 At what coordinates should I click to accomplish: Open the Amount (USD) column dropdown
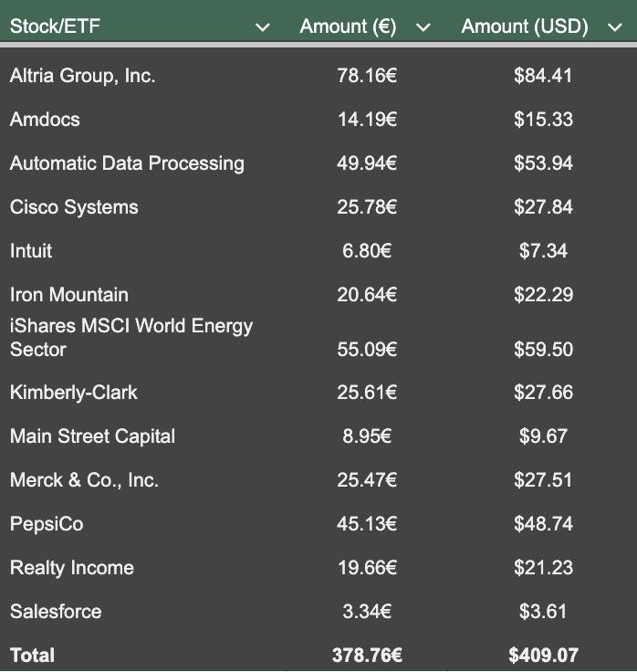pyautogui.click(x=614, y=27)
